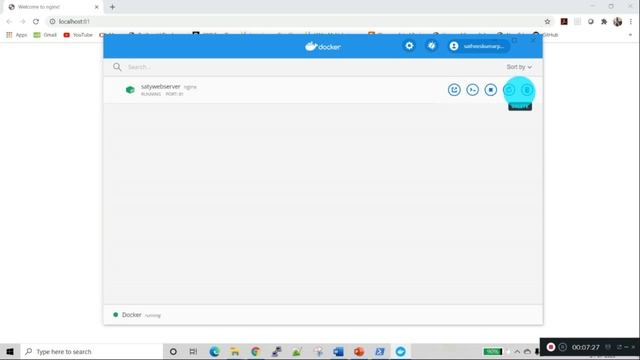Open Docker Dashboard settings gear
This screenshot has width=640, height=360.
[x=409, y=46]
